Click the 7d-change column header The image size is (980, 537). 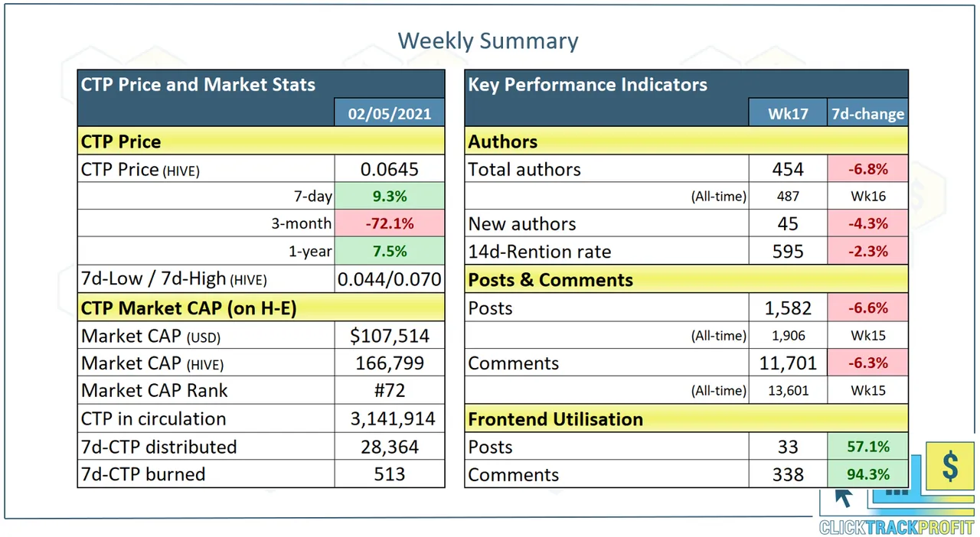pyautogui.click(x=868, y=114)
